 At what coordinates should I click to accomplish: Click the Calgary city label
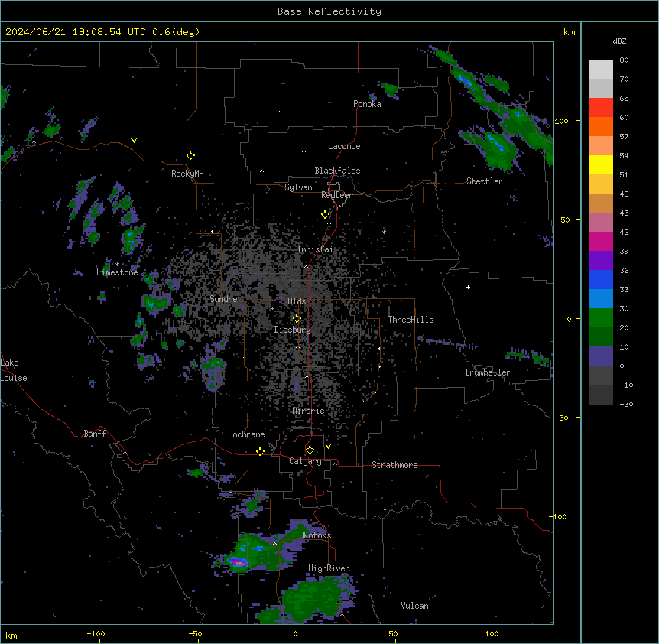point(305,461)
